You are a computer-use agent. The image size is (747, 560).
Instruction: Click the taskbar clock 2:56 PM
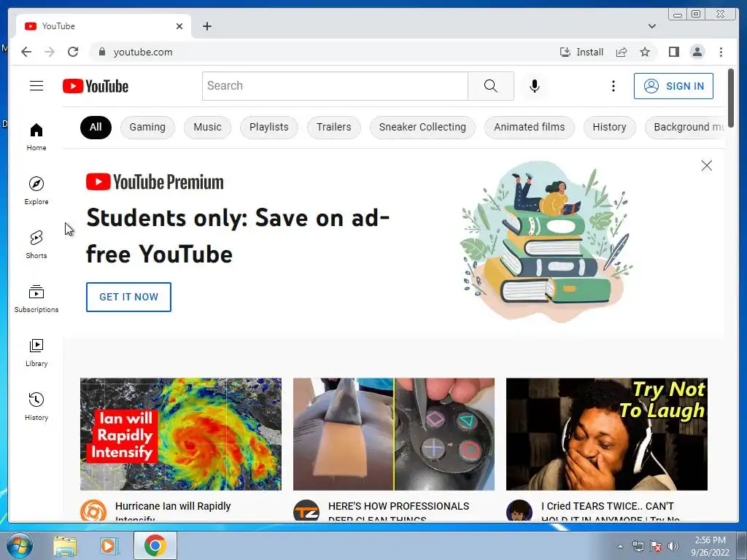coord(710,546)
